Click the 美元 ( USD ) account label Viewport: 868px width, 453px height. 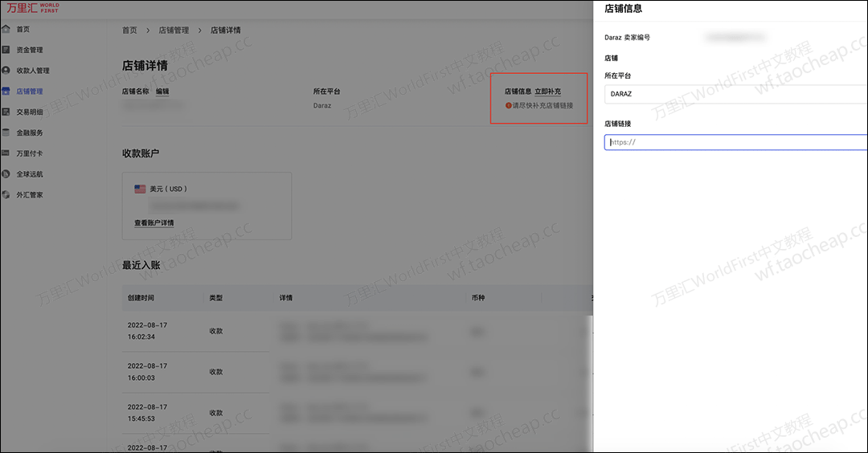(x=168, y=189)
